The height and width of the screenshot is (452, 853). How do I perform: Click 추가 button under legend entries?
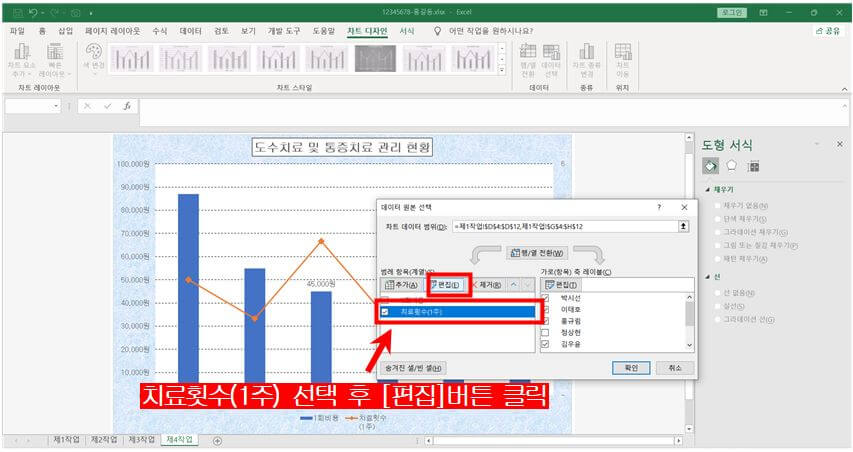[401, 284]
